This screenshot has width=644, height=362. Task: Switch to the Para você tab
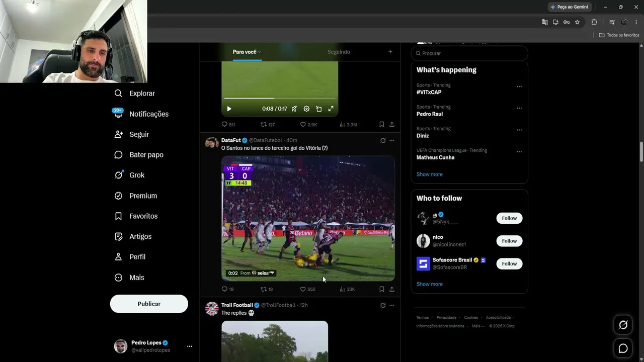tap(247, 52)
